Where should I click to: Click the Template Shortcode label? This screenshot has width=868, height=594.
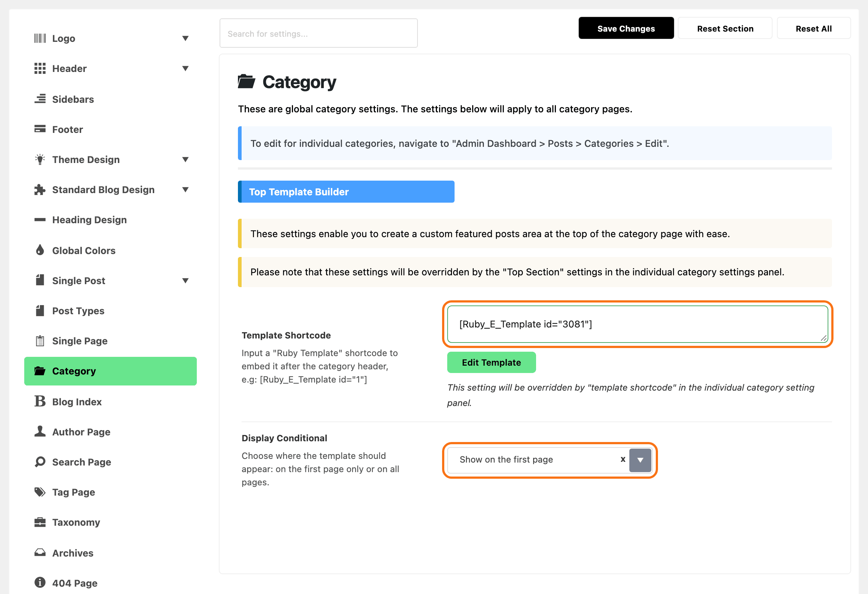(x=286, y=335)
